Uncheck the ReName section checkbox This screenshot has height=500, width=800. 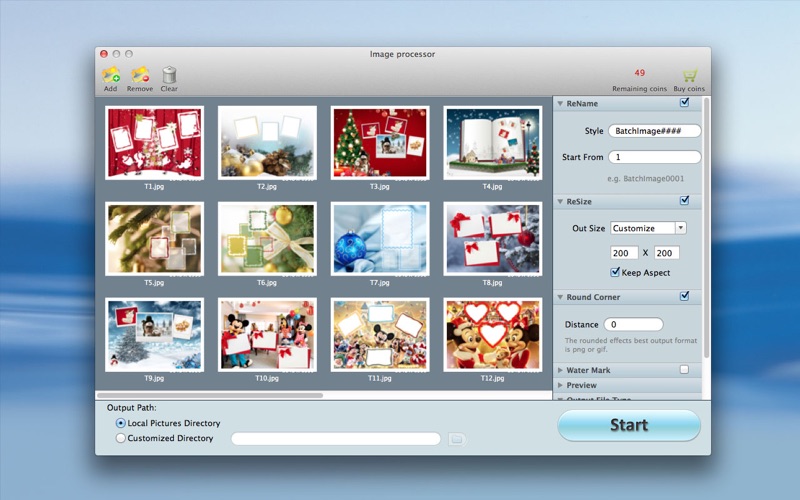click(x=684, y=103)
